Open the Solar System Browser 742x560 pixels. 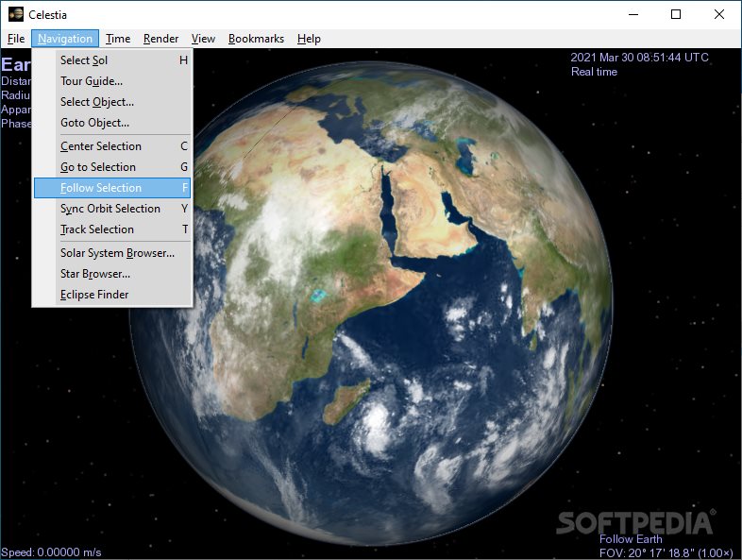click(x=112, y=253)
